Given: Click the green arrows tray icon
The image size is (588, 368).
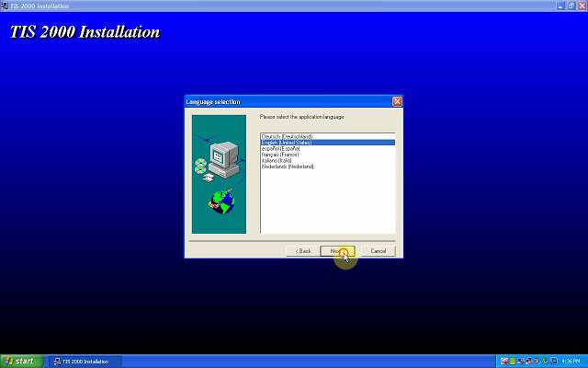Looking at the screenshot, I should 545,362.
